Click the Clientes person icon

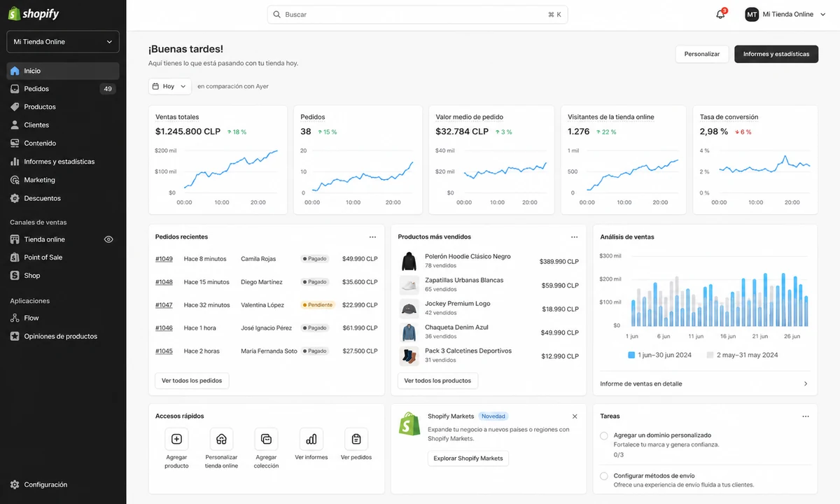click(15, 125)
